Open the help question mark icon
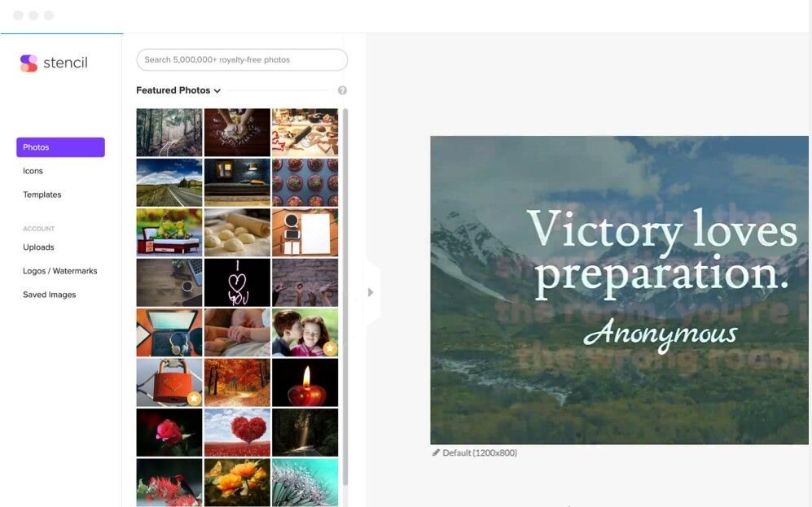The height and width of the screenshot is (507, 812). [x=342, y=90]
